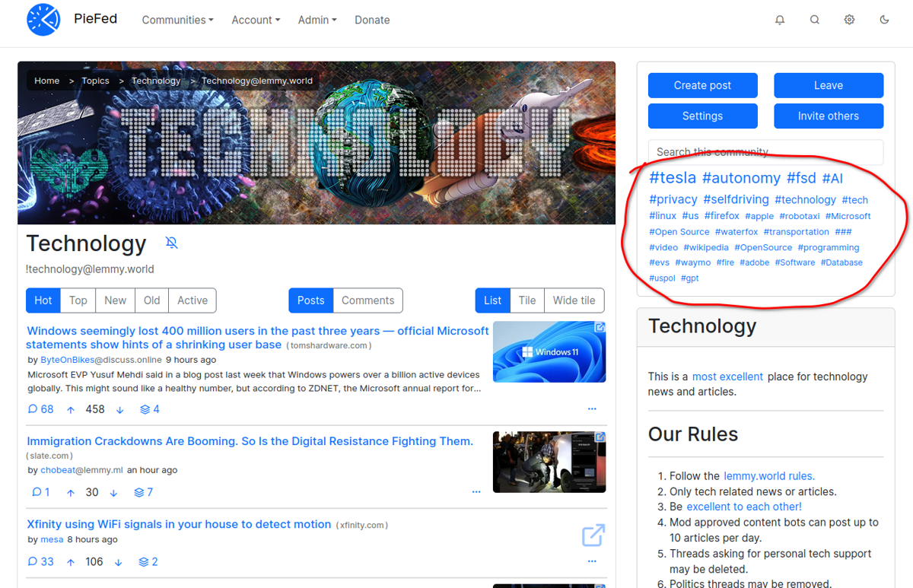Switch to Wide tile layout
The width and height of the screenshot is (913, 588).
[x=574, y=300]
